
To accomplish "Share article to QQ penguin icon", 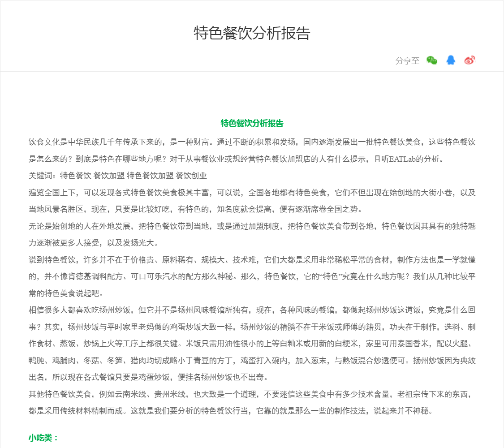I will click(x=451, y=60).
